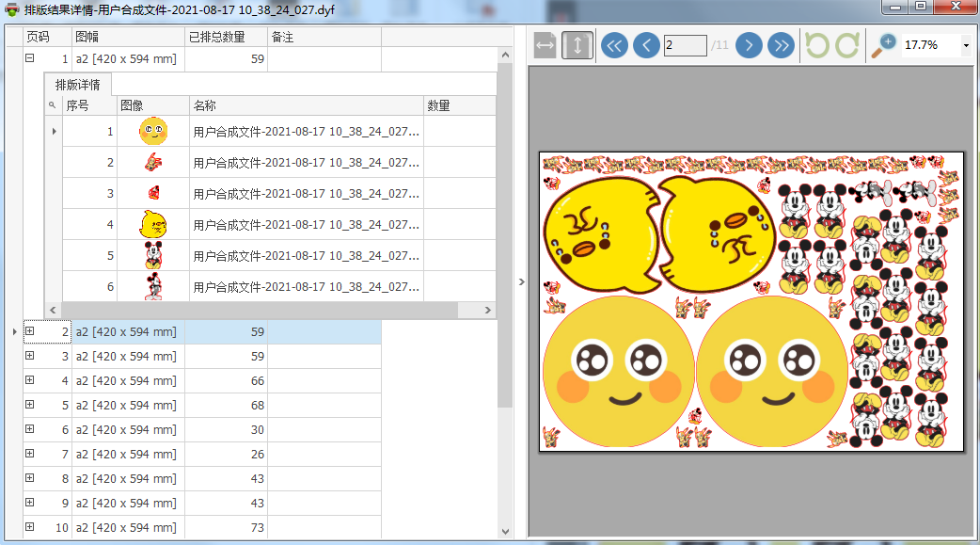Jump to the last page

[x=781, y=45]
